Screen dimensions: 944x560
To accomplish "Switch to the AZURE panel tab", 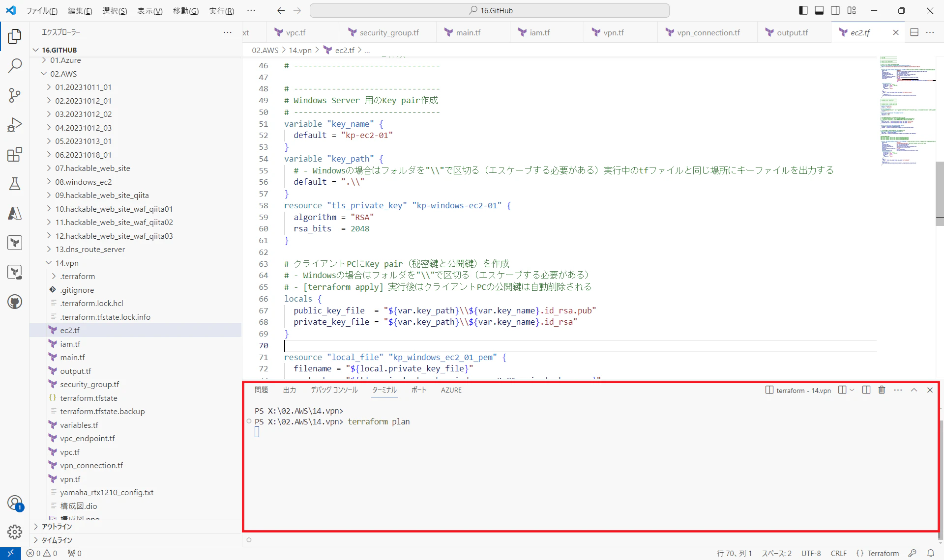I will (451, 390).
